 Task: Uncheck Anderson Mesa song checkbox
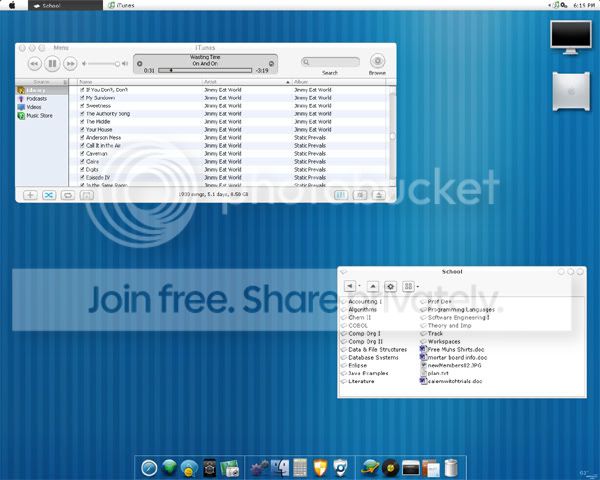[x=82, y=137]
